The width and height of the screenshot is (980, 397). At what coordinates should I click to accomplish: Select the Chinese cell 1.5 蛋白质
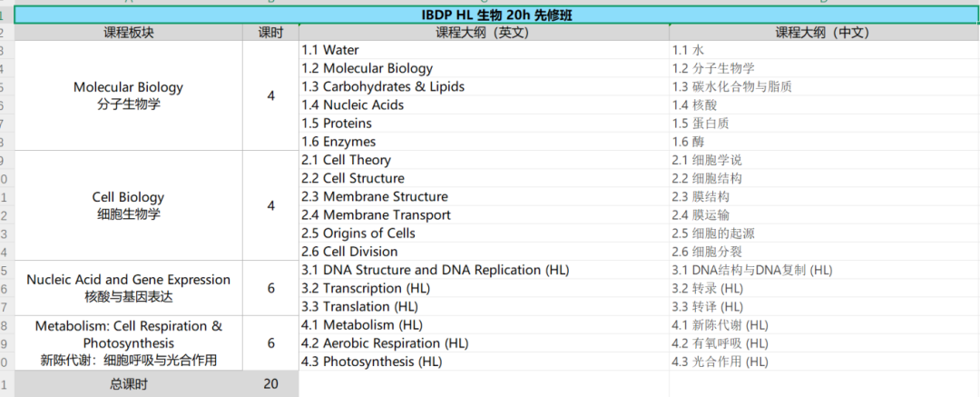[x=824, y=124]
